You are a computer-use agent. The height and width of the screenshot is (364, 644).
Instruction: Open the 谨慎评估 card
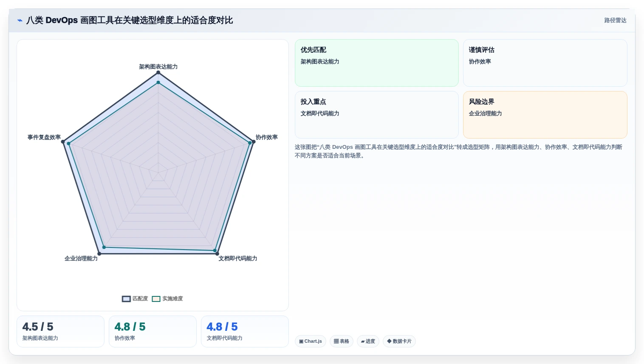[x=545, y=63]
